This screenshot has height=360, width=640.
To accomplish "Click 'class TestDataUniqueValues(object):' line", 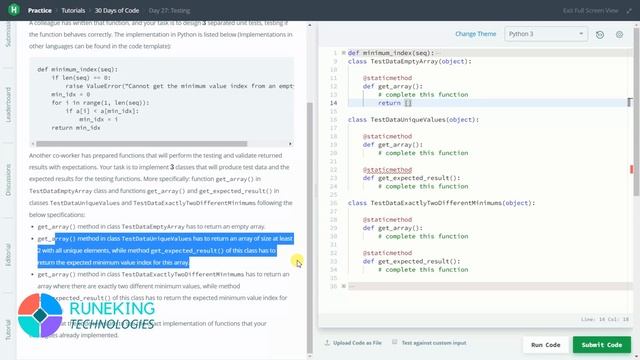I will 413,120.
